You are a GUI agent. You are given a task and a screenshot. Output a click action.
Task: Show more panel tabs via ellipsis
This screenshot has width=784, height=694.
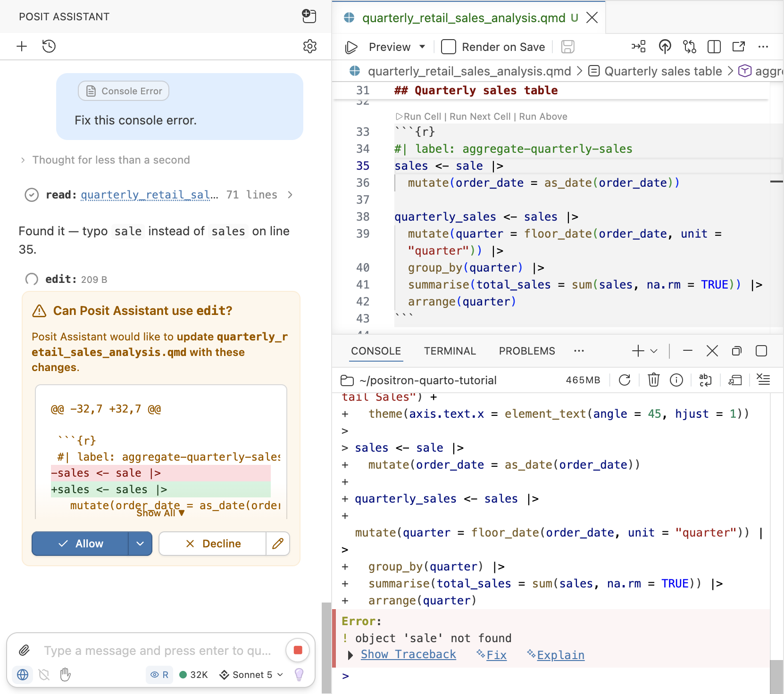point(579,351)
